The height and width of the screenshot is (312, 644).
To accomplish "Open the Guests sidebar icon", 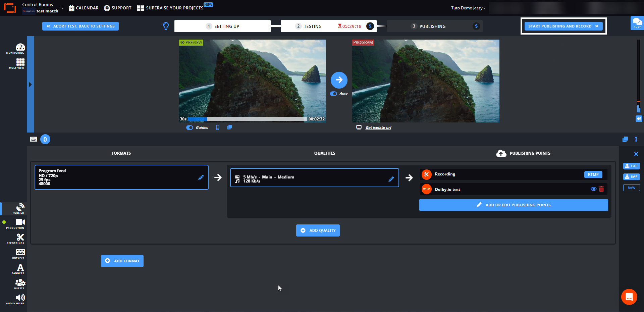I will point(20,283).
